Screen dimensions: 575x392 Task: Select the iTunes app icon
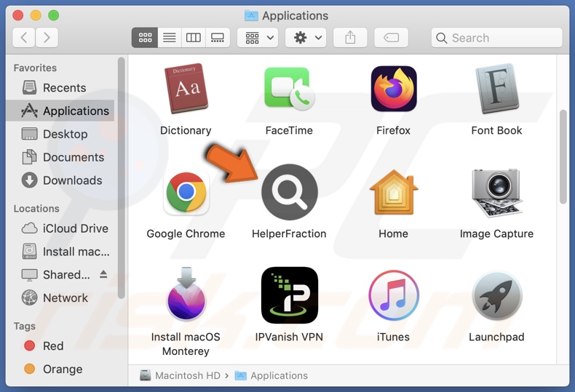[394, 295]
